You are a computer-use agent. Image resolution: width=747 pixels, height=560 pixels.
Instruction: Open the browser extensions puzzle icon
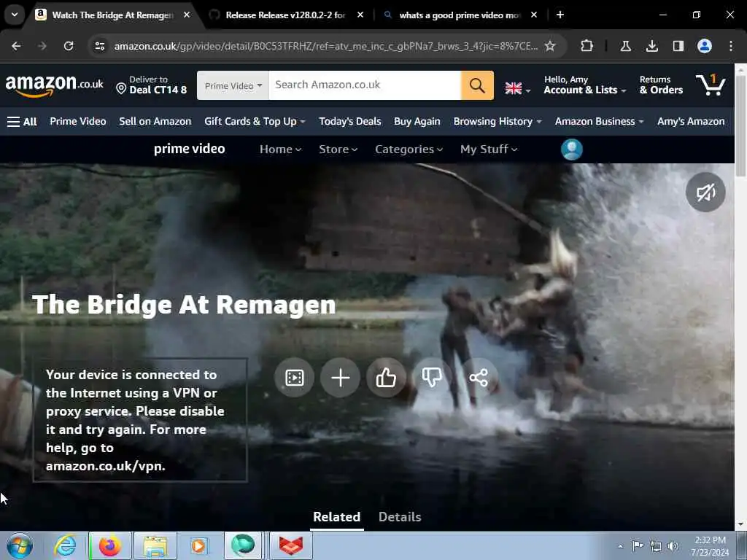[587, 46]
